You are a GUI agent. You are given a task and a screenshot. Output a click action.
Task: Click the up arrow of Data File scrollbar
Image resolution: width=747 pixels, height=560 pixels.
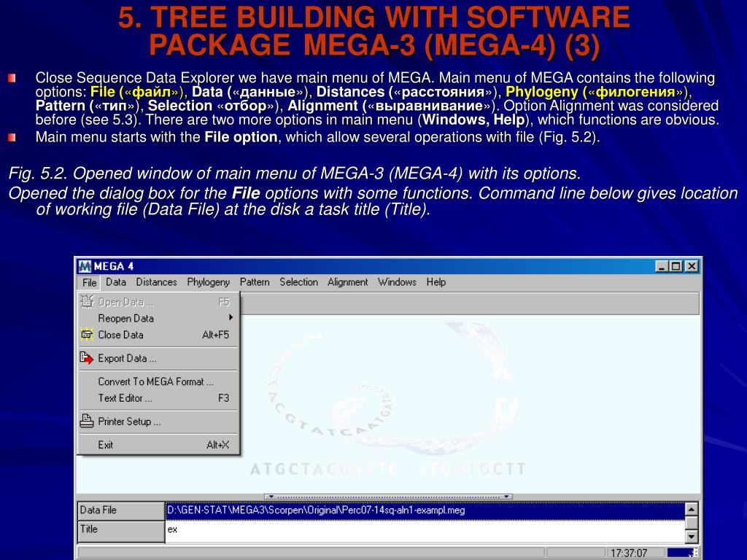(692, 509)
